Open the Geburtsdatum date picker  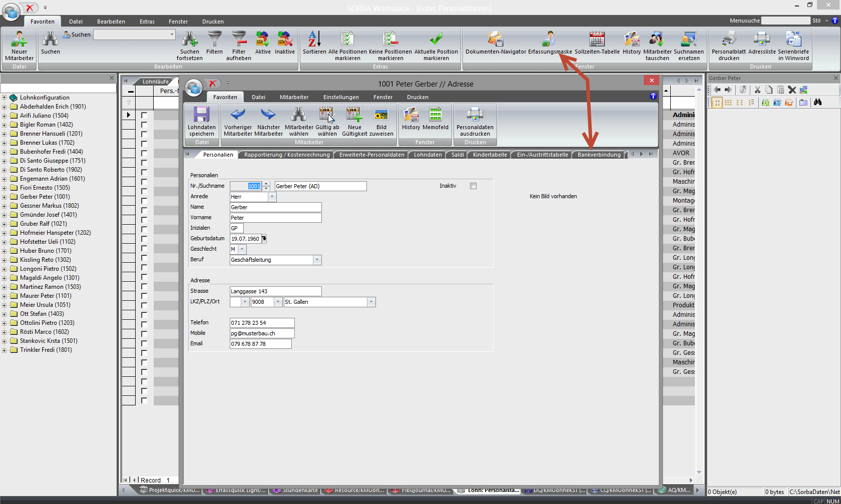click(x=264, y=239)
